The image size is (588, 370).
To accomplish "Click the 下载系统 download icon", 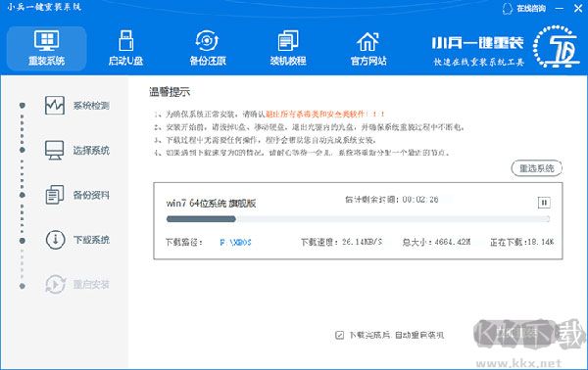I will pos(55,239).
